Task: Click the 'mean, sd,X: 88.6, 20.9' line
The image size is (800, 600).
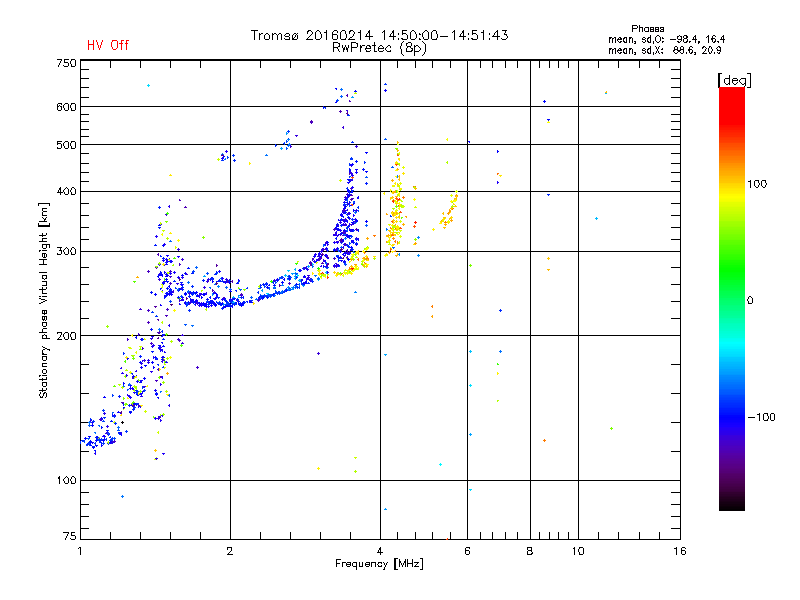Action: [664, 50]
